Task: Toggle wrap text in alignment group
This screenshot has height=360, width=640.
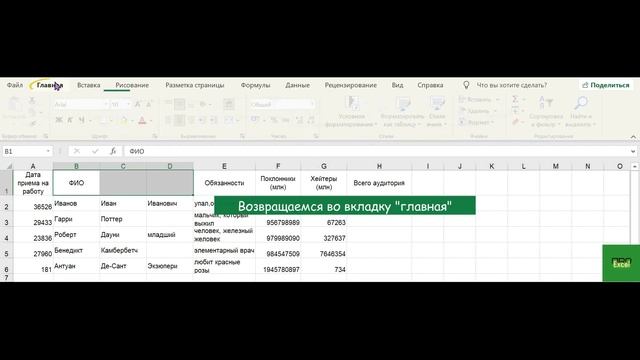Action: (229, 104)
